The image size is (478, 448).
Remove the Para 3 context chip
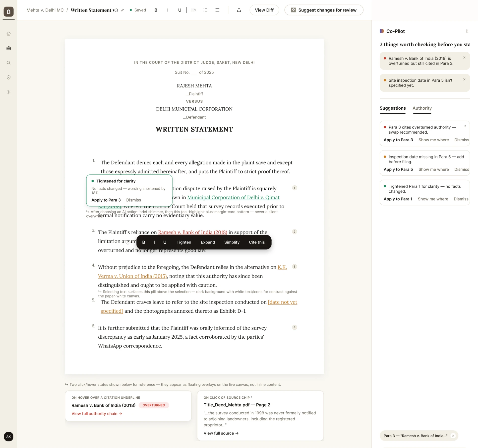(x=453, y=436)
